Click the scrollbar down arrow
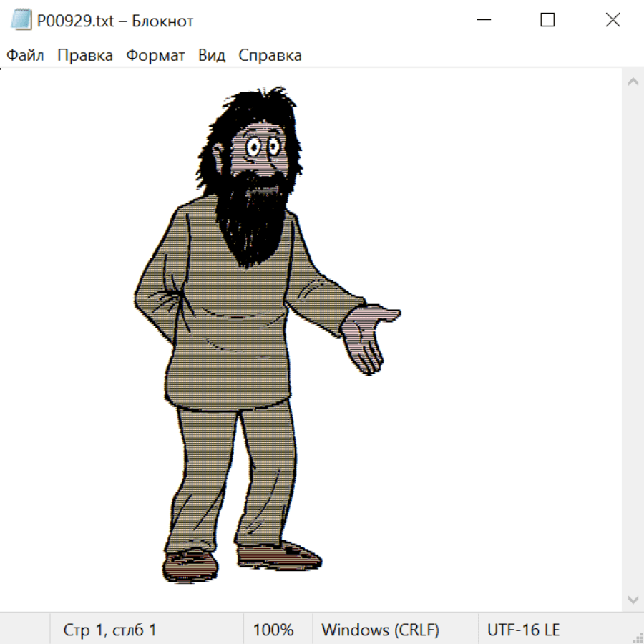The height and width of the screenshot is (644, 644). click(633, 599)
